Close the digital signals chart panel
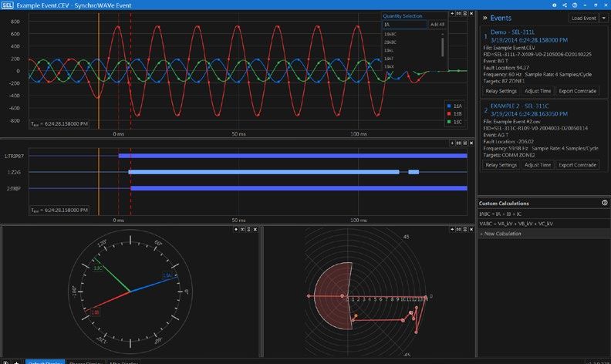The width and height of the screenshot is (611, 364). (471, 143)
